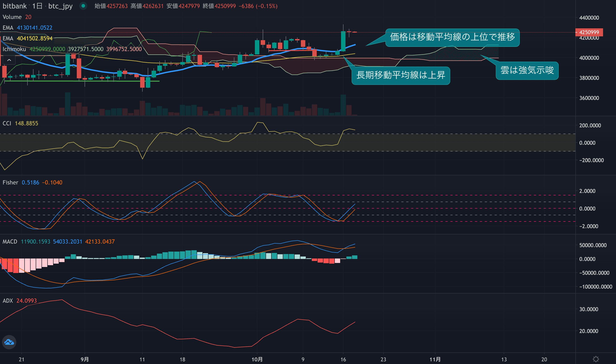
Task: Click the Fisher indicator legend label
Action: coord(10,182)
